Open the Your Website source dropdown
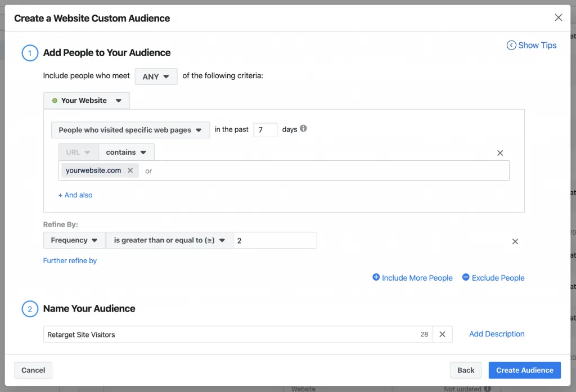Viewport: 576px width, 392px height. tap(87, 101)
